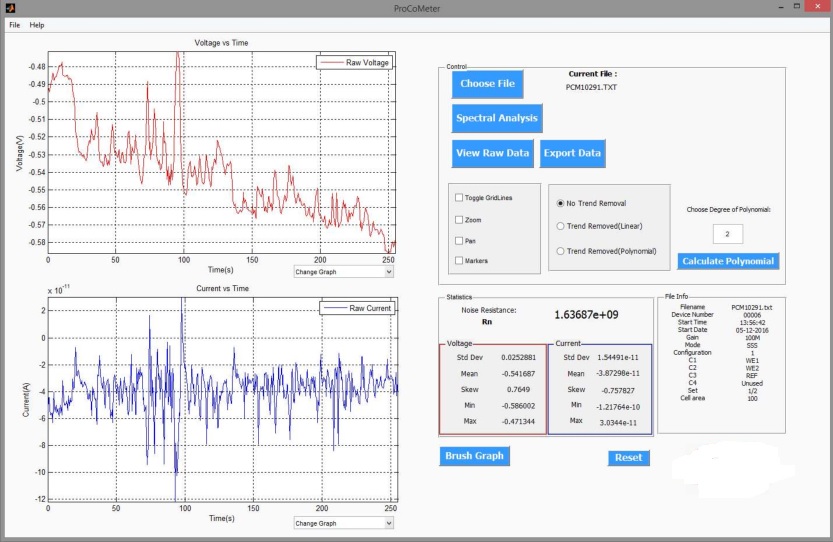Image resolution: width=833 pixels, height=542 pixels.
Task: Open Change Graph dropdown under voltage plot
Action: click(344, 271)
